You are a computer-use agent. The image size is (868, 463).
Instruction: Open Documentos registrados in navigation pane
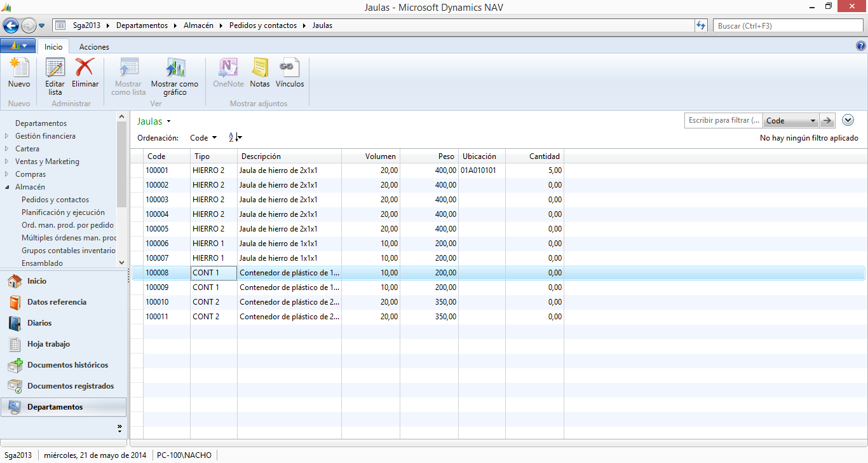click(64, 386)
